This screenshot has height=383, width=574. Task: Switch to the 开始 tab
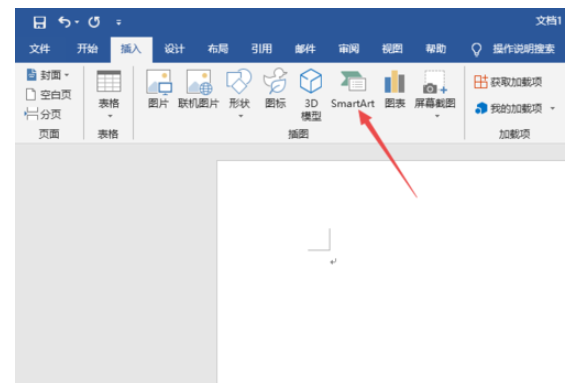click(x=87, y=49)
